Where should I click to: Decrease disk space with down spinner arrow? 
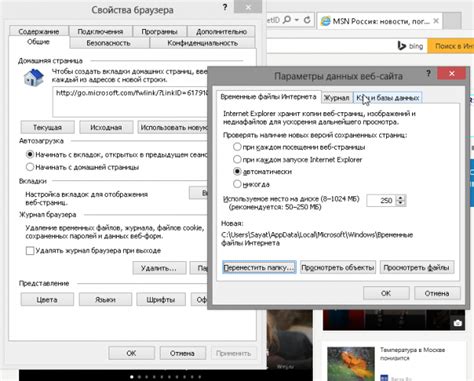[x=401, y=203]
